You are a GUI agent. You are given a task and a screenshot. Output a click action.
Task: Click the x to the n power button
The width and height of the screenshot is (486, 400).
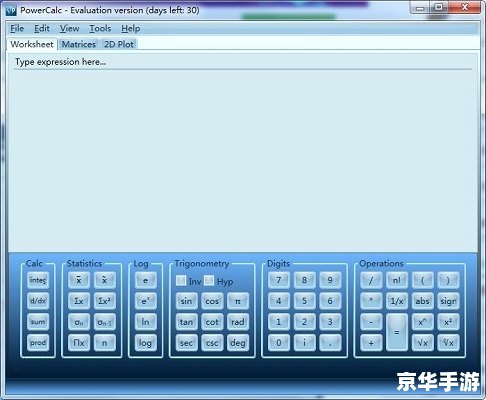422,322
